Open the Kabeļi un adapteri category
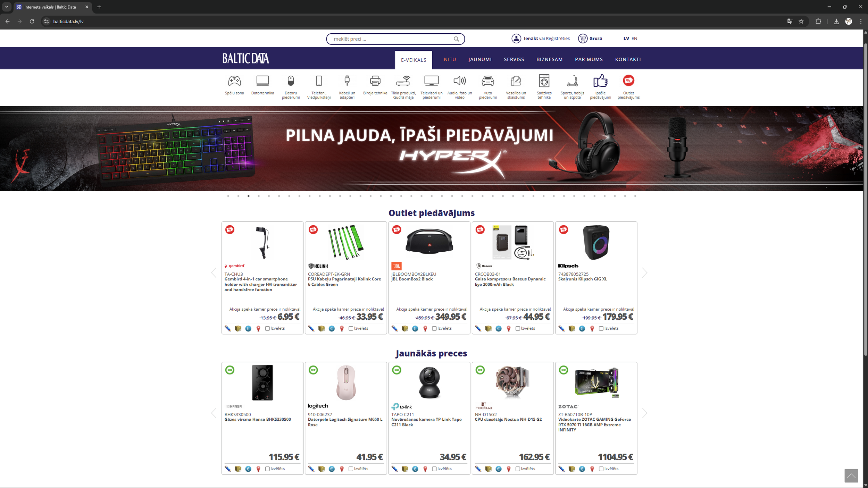Viewport: 868px width, 488px height. point(347,87)
